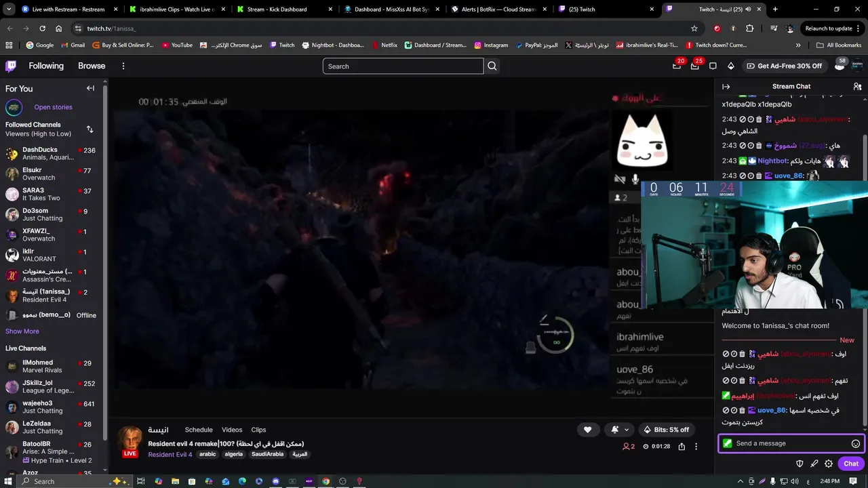Screen dimensions: 868x488
Task: Click the sword moderator tools icon
Action: (x=814, y=464)
